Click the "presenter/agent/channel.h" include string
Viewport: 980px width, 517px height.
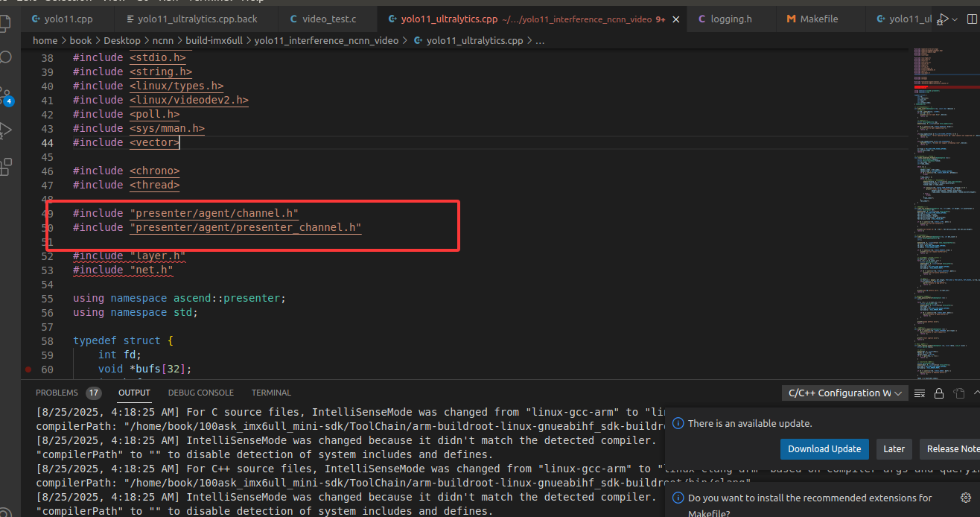pos(214,214)
